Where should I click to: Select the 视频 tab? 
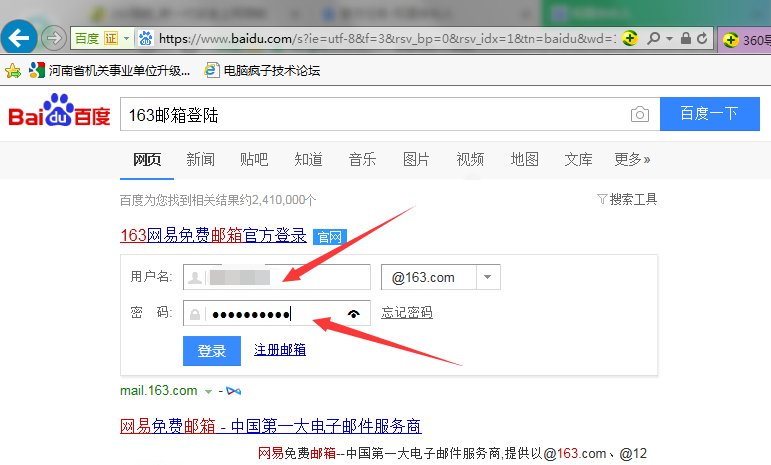[470, 159]
